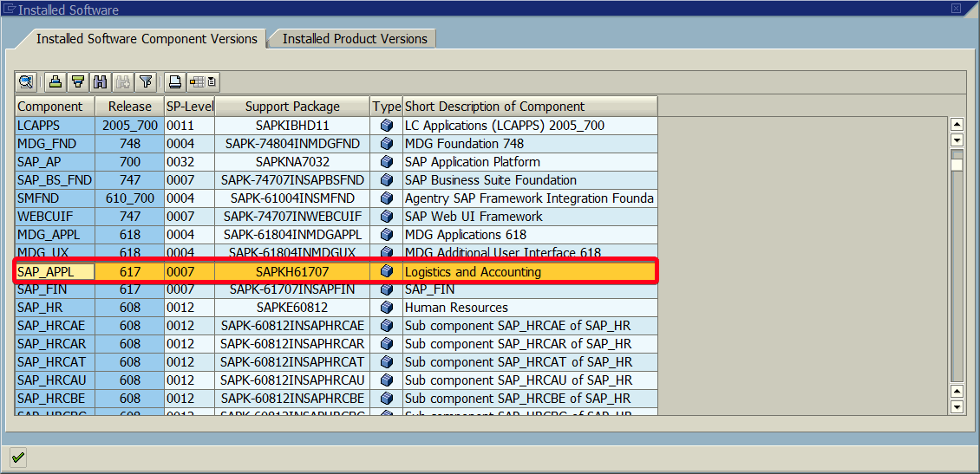Click the type cube icon in SAP_BS_FND row
980x474 pixels.
tap(386, 180)
